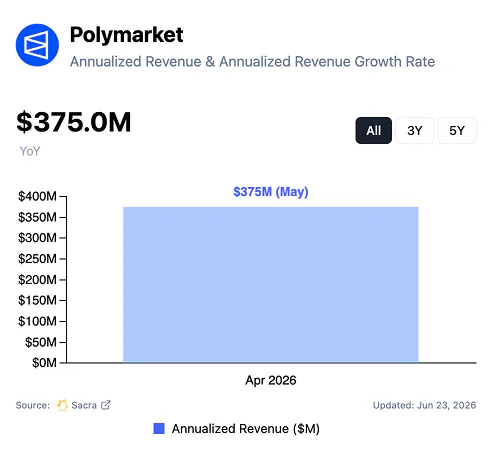
Task: Select the All time range tab
Action: coord(373,130)
